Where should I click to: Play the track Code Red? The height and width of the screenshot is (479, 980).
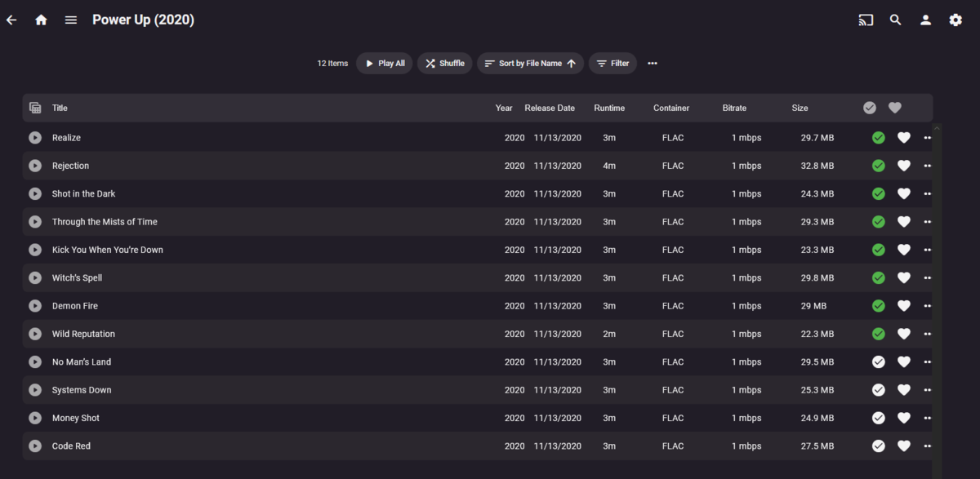pos(35,446)
